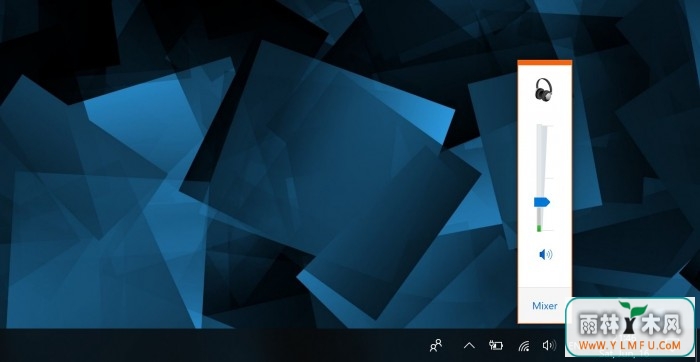Image resolution: width=700 pixels, height=362 pixels.
Task: Open the Mixer link
Action: 545,306
